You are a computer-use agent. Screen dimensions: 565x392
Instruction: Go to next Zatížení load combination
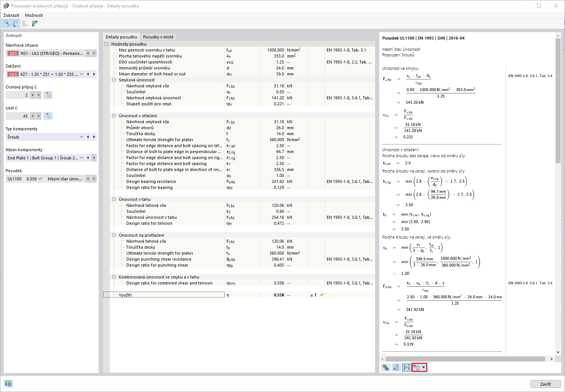pyautogui.click(x=94, y=74)
